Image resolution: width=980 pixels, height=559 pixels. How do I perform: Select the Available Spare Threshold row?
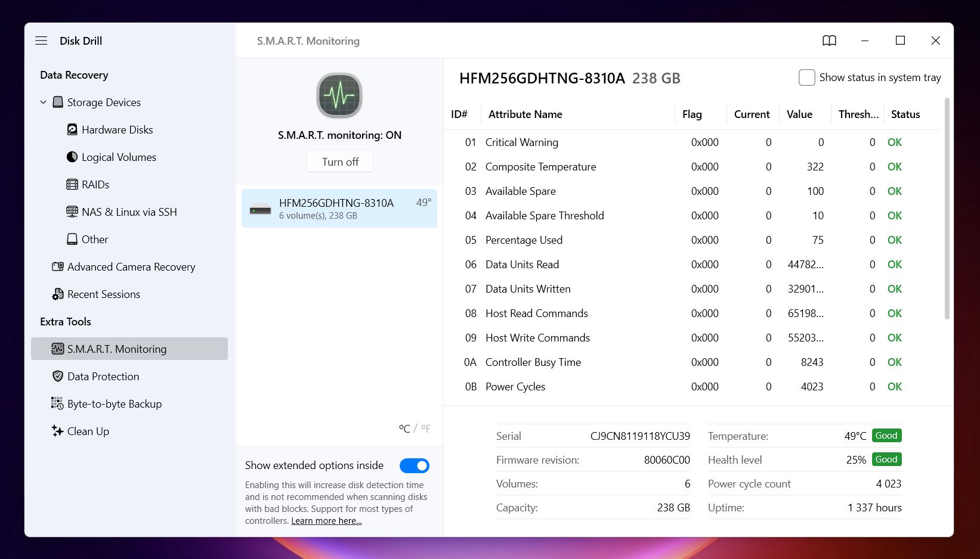pyautogui.click(x=693, y=216)
